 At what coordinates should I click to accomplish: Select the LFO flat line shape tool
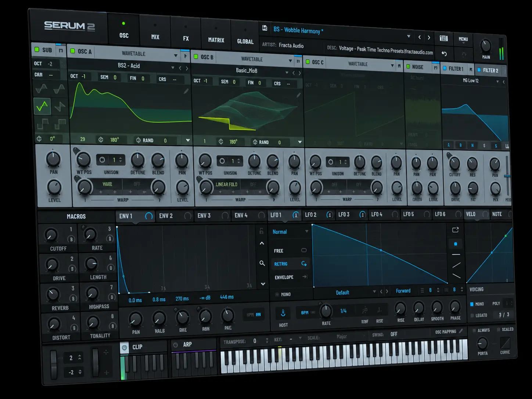tap(456, 254)
